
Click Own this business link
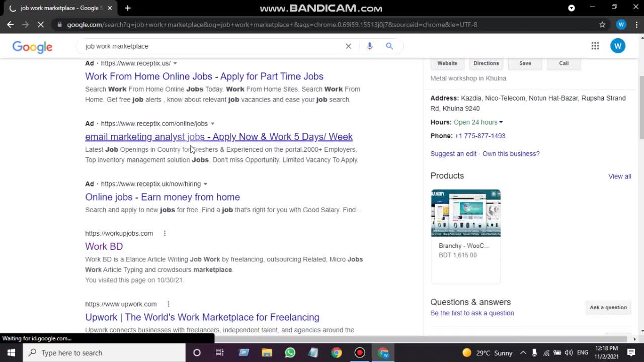(x=511, y=154)
